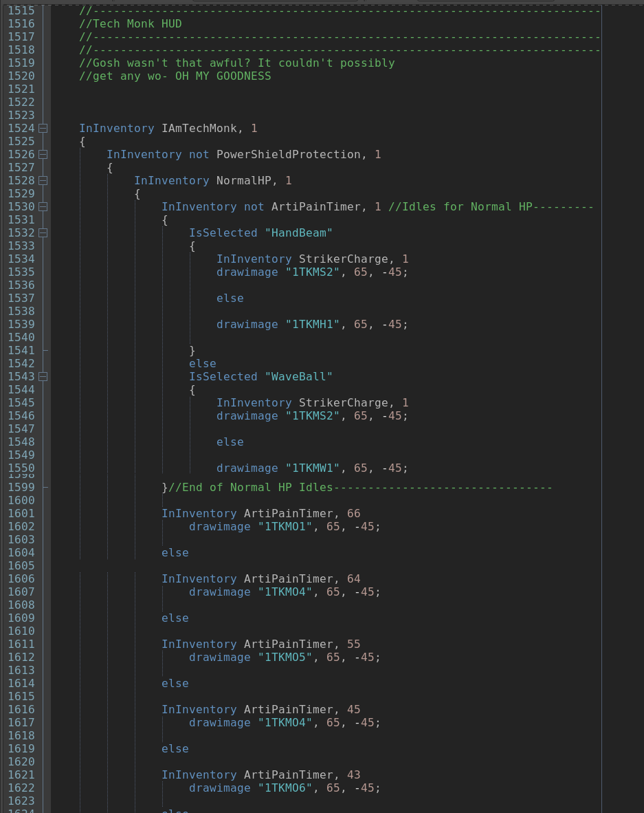
Task: Click "1TKMO4" string on line 1607
Action: [285, 592]
